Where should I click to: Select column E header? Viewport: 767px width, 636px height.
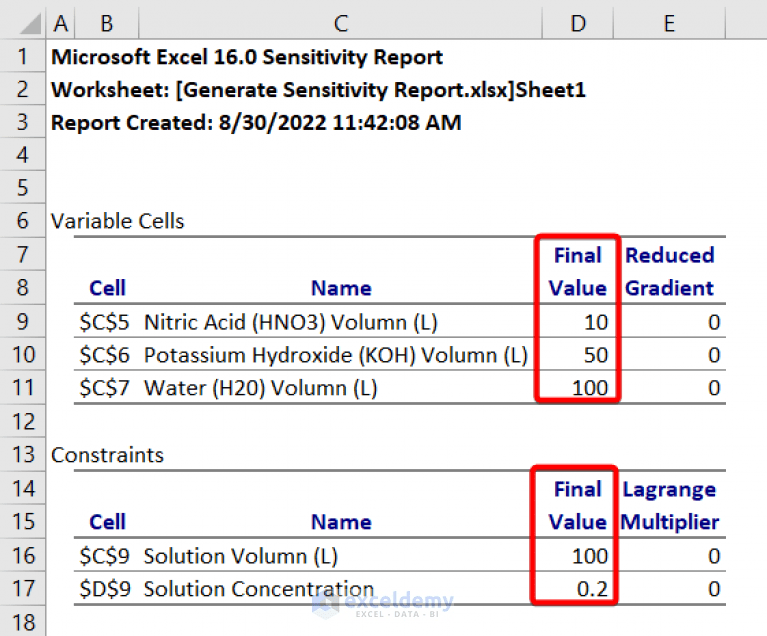[669, 23]
